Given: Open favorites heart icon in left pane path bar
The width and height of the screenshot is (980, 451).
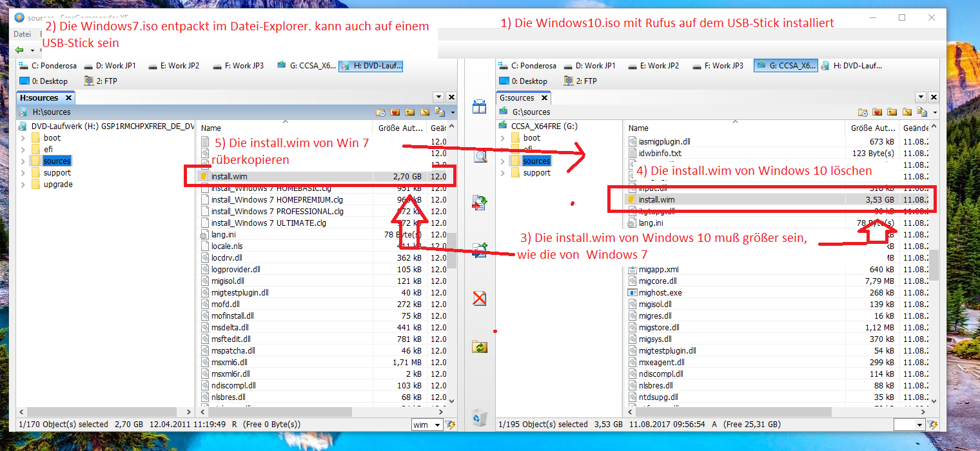Looking at the screenshot, I should (x=395, y=112).
